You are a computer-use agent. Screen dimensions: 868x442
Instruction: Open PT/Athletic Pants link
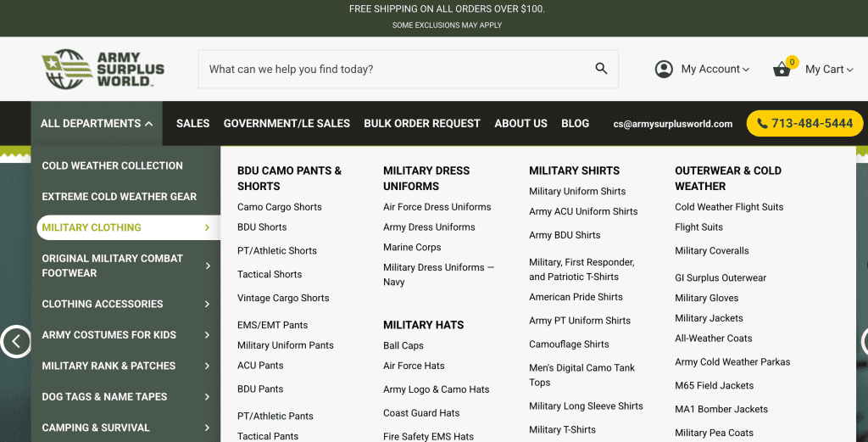point(275,417)
